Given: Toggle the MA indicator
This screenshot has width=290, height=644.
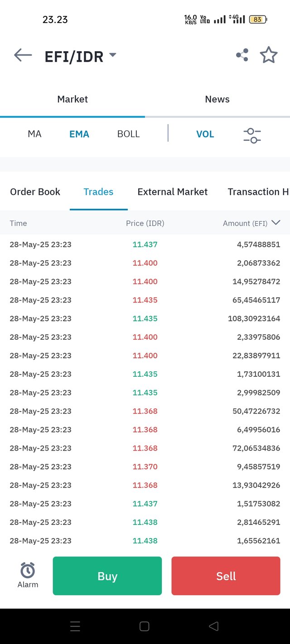Looking at the screenshot, I should coord(34,134).
